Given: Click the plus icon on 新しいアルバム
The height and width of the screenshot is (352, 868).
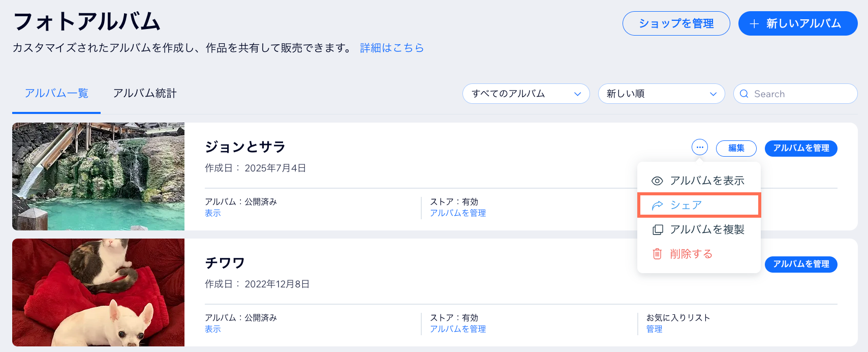Looking at the screenshot, I should pos(754,24).
